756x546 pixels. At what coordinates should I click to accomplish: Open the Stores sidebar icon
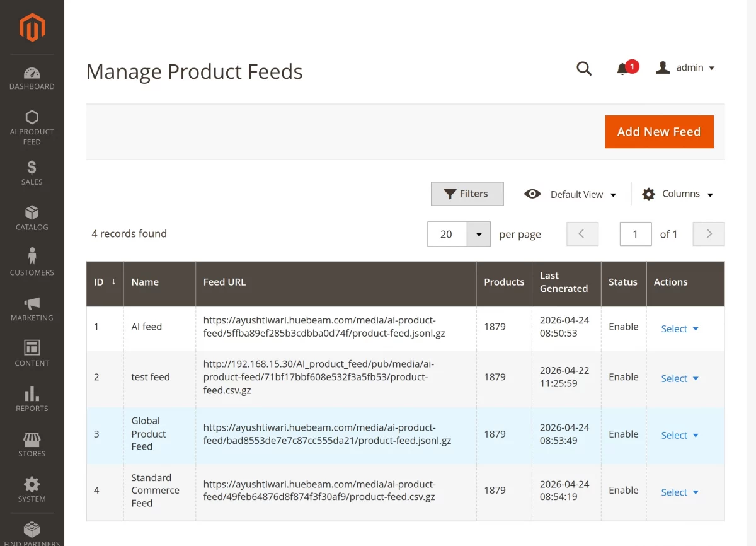click(x=31, y=441)
